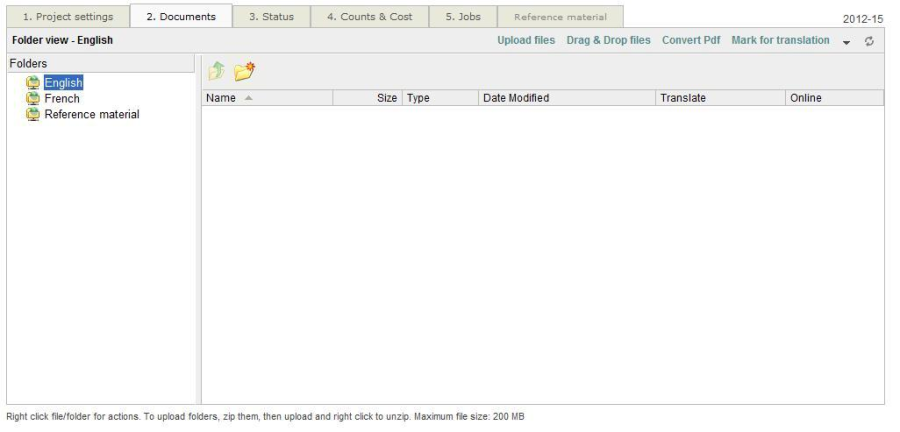Open the Jobs tab
This screenshot has width=900, height=432.
point(462,17)
